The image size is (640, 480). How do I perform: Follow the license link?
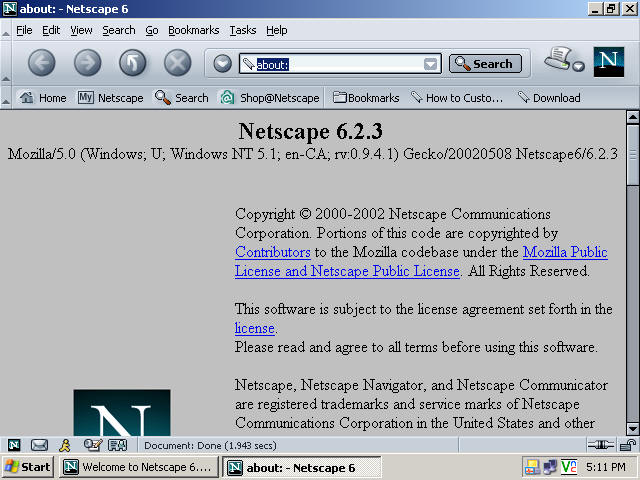tap(254, 329)
